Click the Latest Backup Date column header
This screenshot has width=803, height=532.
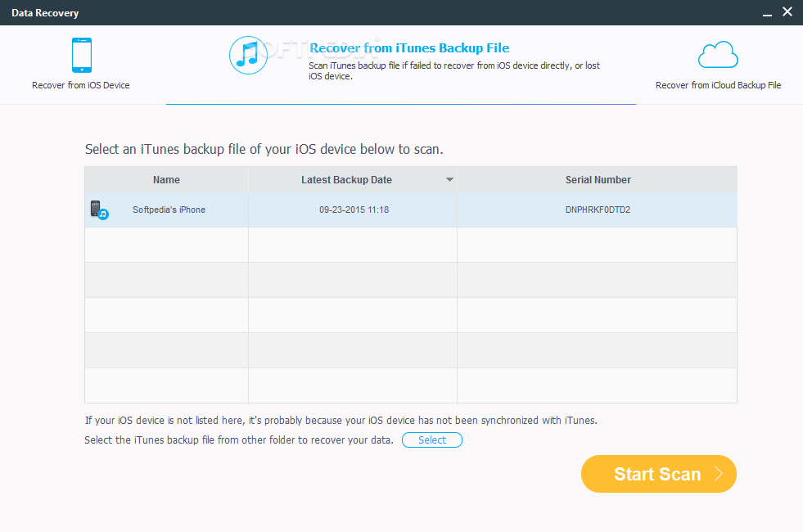click(352, 180)
